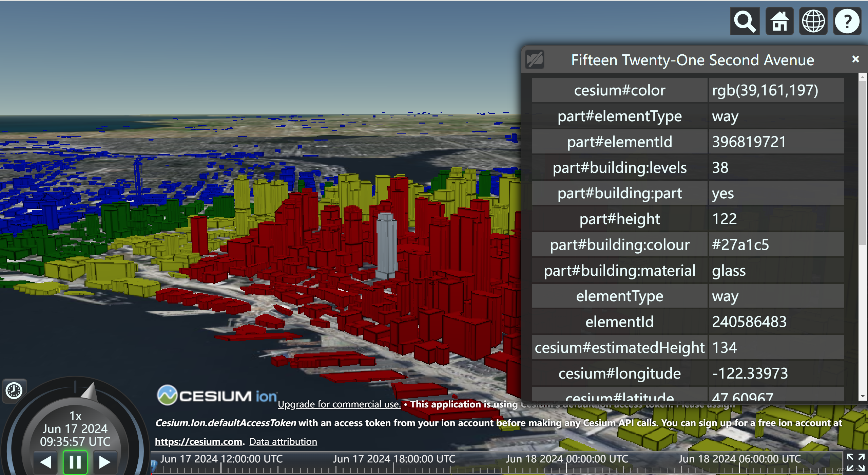Click the Cesium ion logo

point(217,396)
